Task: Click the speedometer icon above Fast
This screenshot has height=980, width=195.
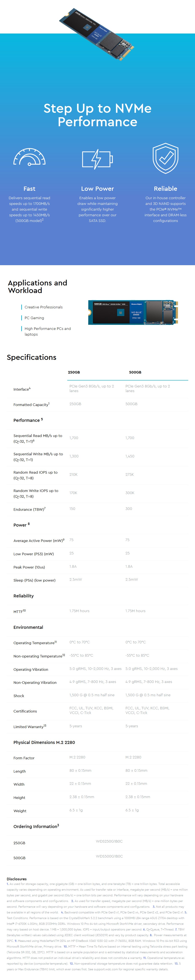Action: click(29, 157)
